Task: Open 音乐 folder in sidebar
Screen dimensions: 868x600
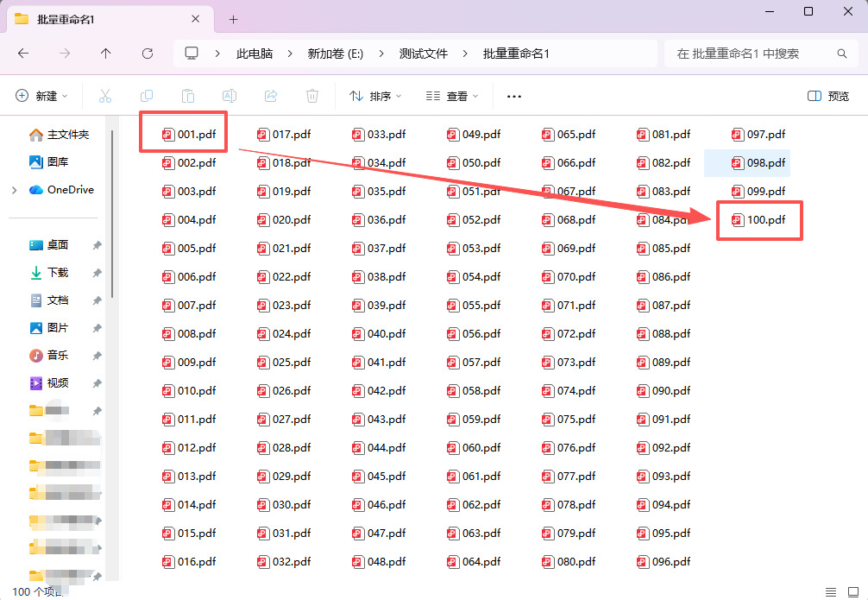Action: [x=48, y=355]
